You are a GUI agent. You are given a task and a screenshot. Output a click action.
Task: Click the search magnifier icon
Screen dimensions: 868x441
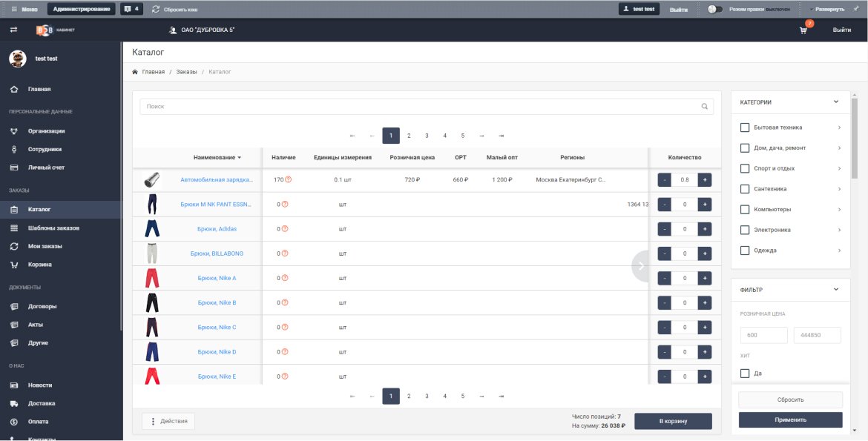(705, 106)
